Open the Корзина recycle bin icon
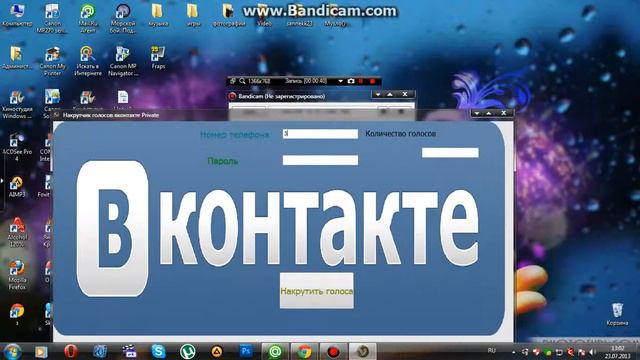 (617, 314)
